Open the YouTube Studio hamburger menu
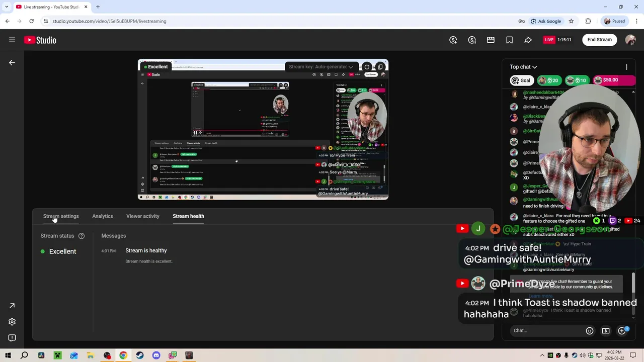The image size is (644, 362). [x=12, y=40]
